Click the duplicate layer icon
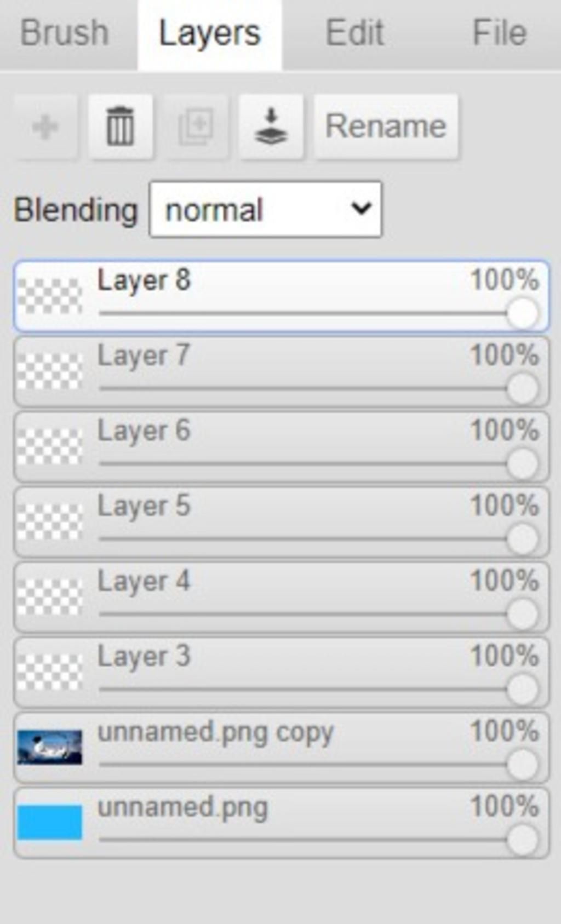Viewport: 561px width, 924px height. pyautogui.click(x=196, y=127)
